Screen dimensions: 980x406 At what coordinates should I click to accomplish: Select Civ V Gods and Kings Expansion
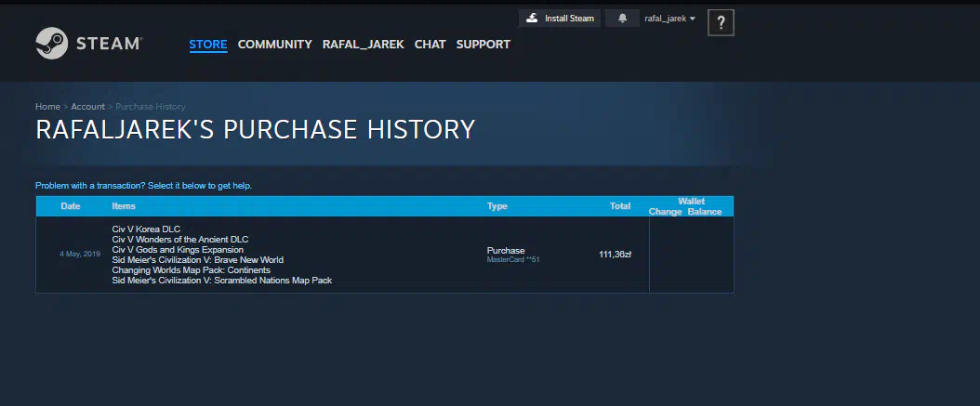(178, 250)
